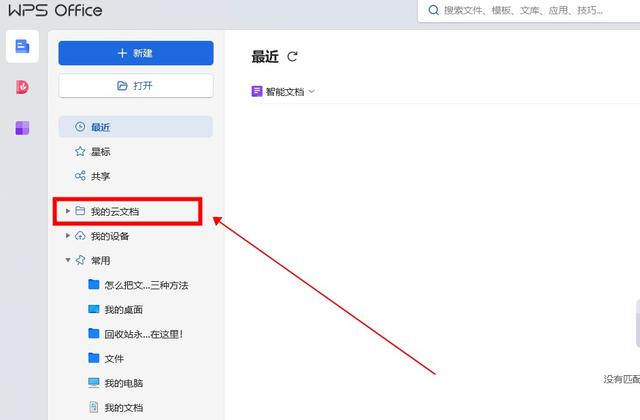
Task: Select 最近 in the sidebar
Action: pyautogui.click(x=136, y=127)
